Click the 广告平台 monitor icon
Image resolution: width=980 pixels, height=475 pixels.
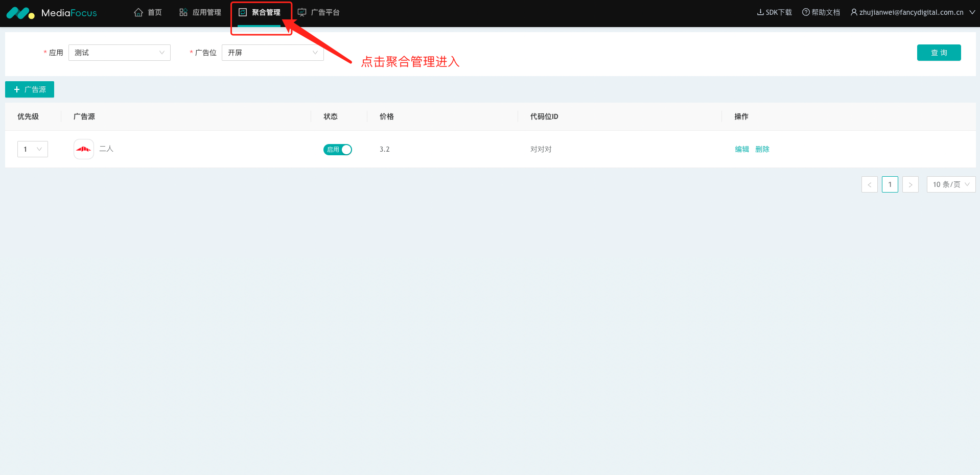click(x=302, y=12)
